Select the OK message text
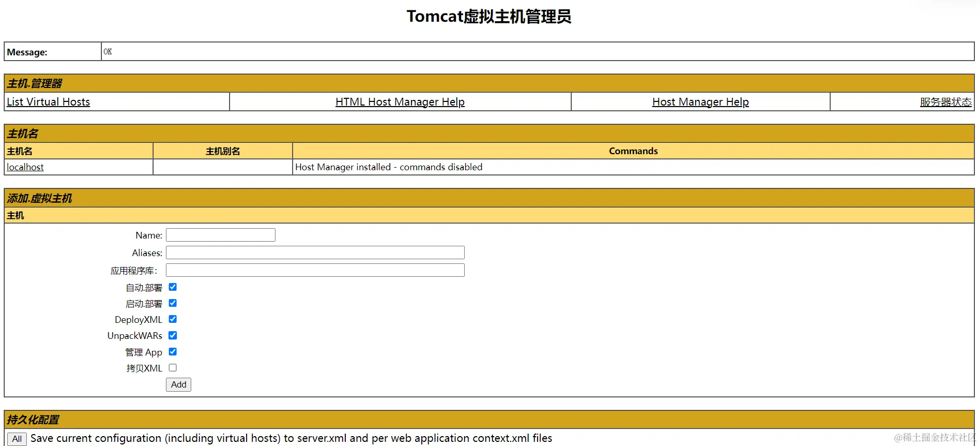 (108, 52)
